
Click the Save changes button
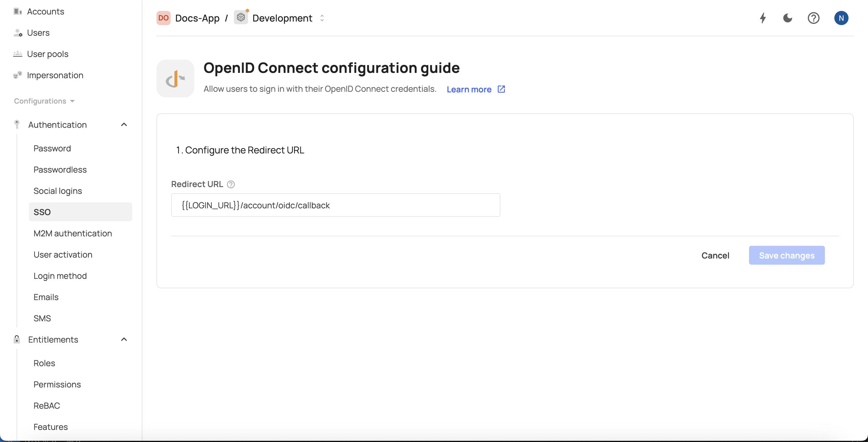click(787, 255)
